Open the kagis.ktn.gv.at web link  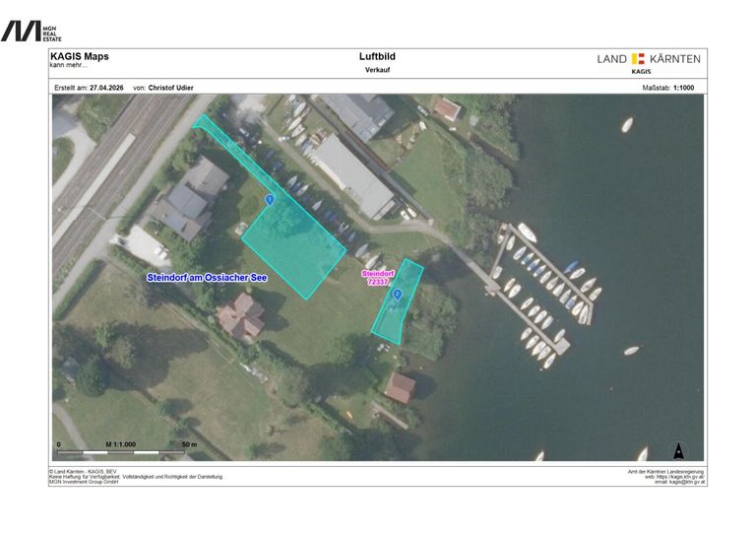tap(679, 477)
